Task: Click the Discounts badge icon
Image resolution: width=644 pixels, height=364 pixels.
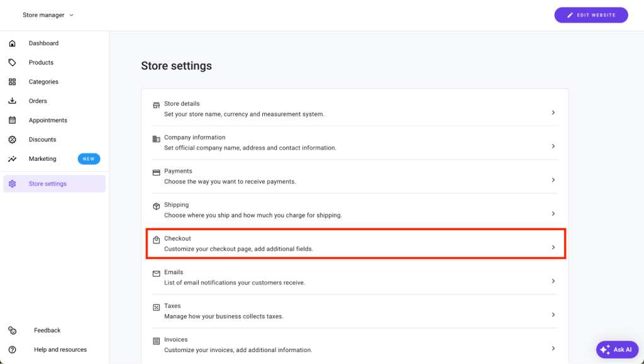Action: pos(12,140)
